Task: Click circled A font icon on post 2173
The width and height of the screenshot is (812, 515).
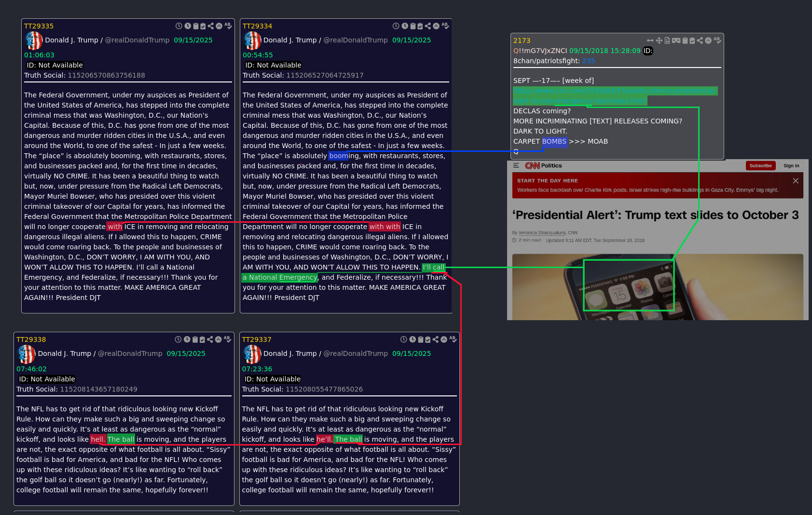Action: click(x=708, y=41)
